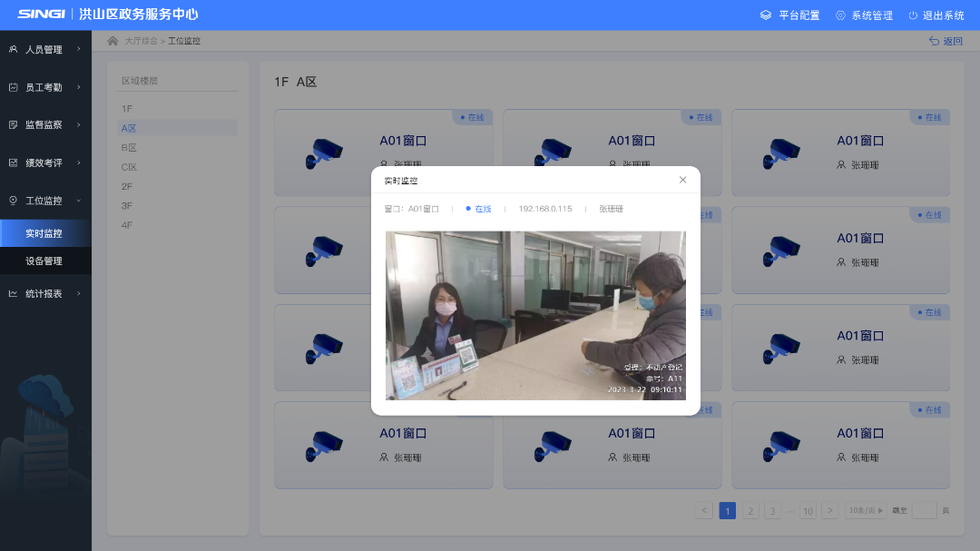
Task: Open the 10条/页 page size dropdown
Action: [866, 510]
